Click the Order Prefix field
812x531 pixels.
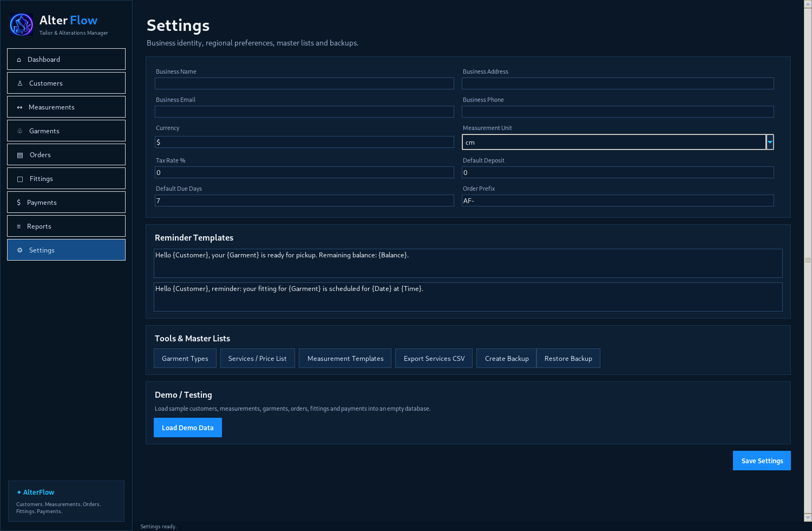(618, 200)
